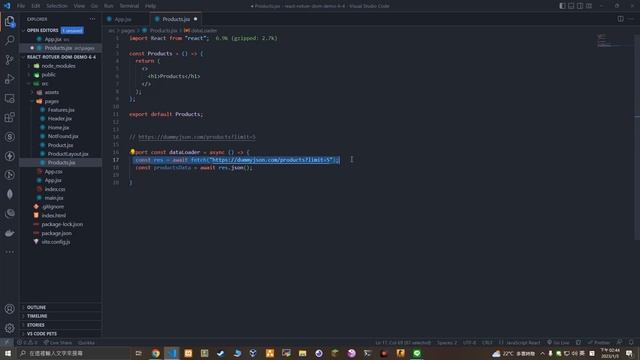
Task: Change the UTF-8 encoding in status bar
Action: 469,342
